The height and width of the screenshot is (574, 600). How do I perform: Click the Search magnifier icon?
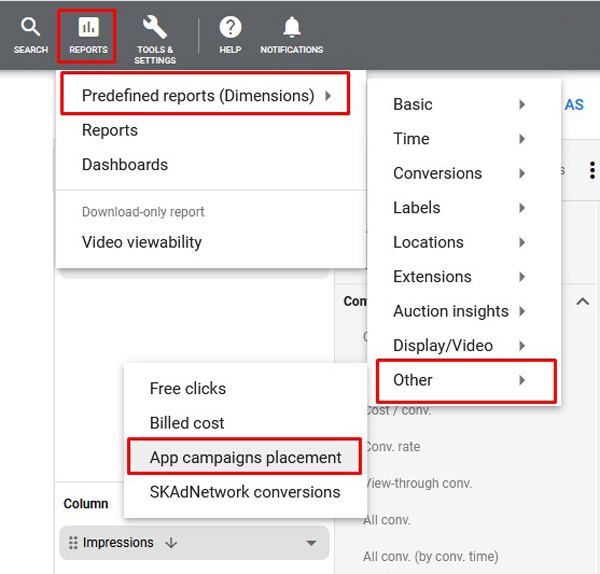tap(30, 28)
